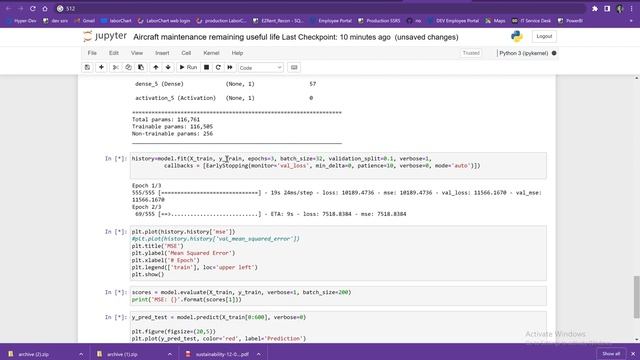Click the 'Total params: 116,761' output line

point(166,120)
